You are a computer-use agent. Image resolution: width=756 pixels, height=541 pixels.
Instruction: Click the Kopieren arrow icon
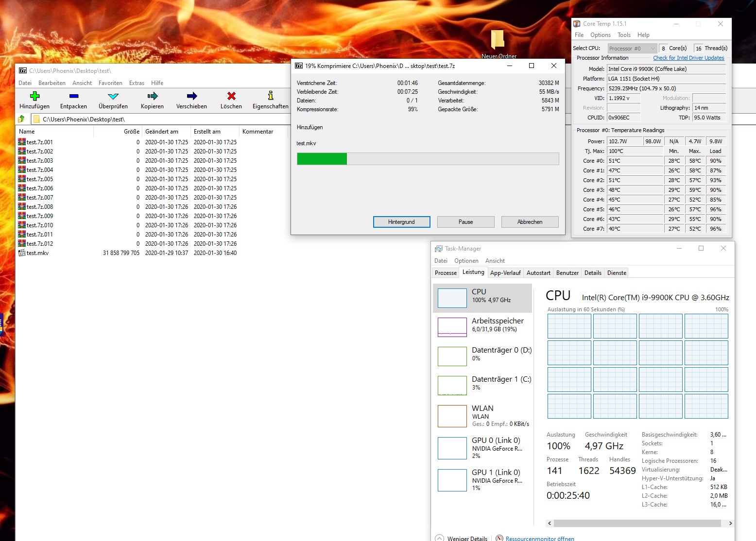pyautogui.click(x=153, y=96)
